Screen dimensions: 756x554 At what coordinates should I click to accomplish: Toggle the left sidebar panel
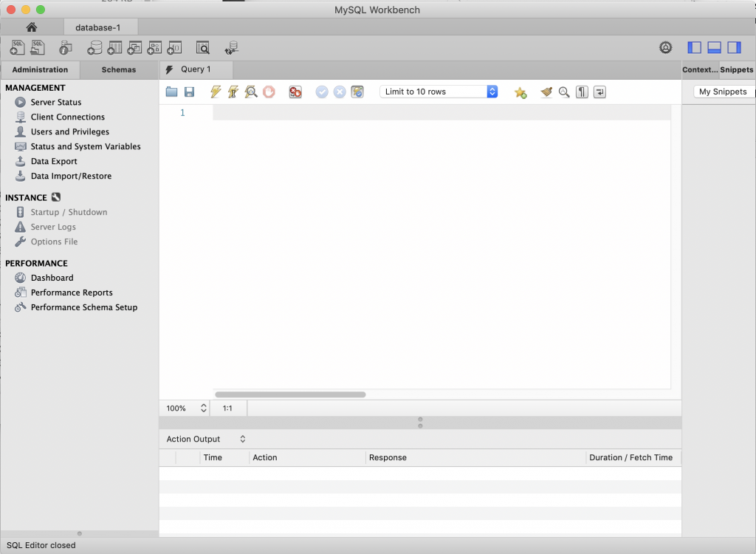pos(694,47)
